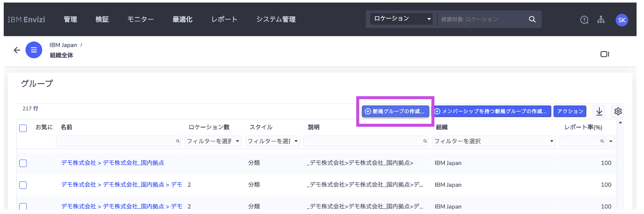
Task: Sort by the スタイル column header
Action: pos(261,127)
